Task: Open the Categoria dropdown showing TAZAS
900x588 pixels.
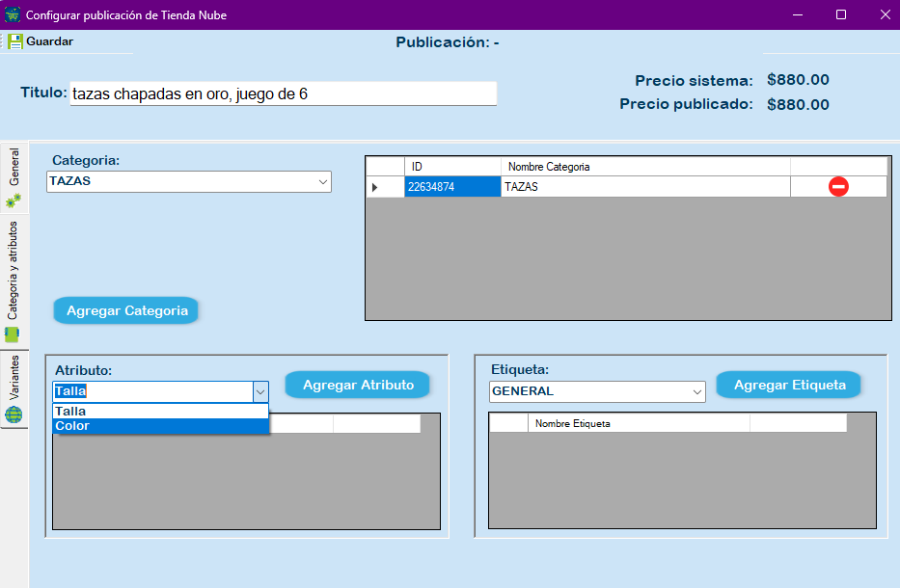Action: [x=322, y=181]
